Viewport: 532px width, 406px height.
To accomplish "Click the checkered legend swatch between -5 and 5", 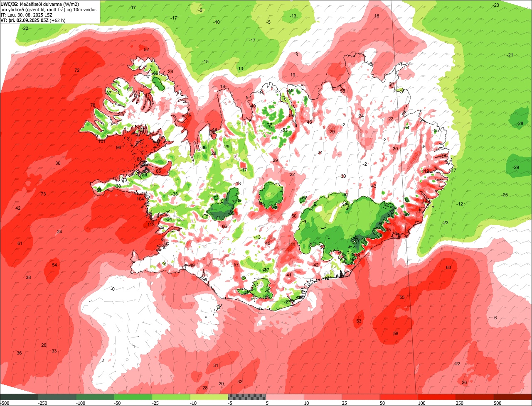I will click(x=247, y=397).
